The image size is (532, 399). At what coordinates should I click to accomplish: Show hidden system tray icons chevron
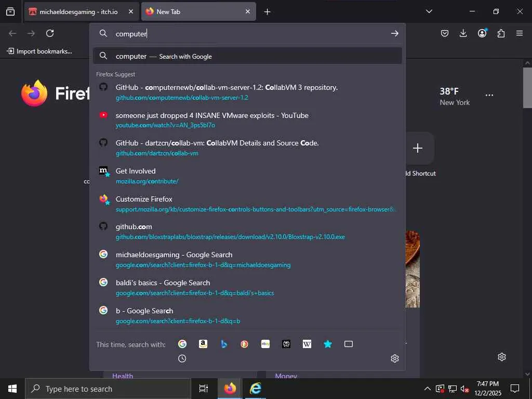[x=428, y=389]
